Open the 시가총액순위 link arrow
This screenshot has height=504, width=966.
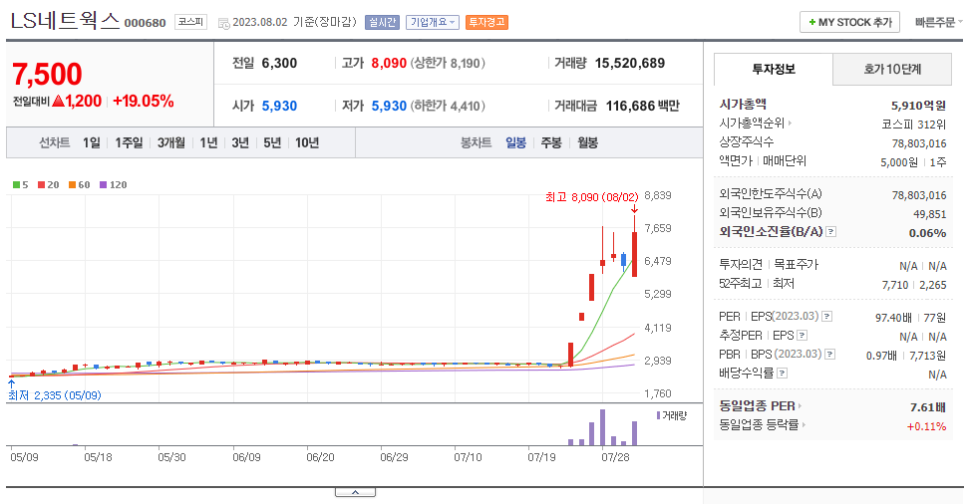[x=790, y=123]
